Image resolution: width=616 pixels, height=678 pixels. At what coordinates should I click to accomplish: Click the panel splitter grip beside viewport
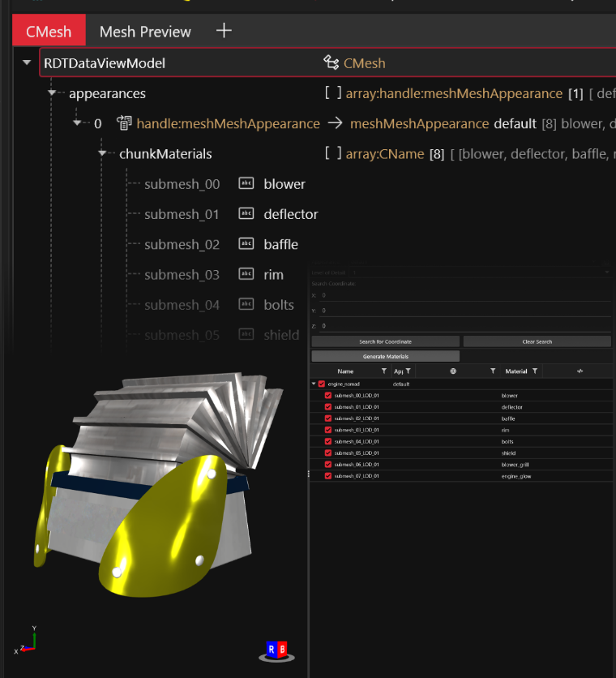pos(308,474)
